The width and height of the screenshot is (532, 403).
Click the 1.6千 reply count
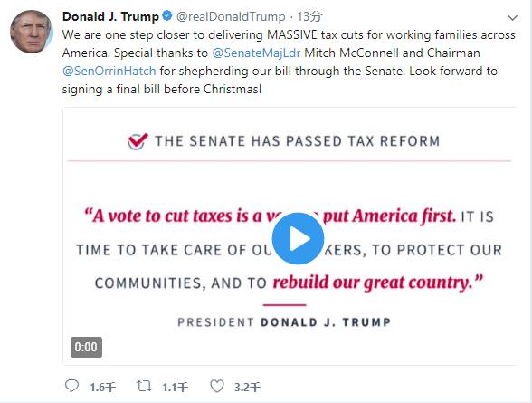point(102,387)
